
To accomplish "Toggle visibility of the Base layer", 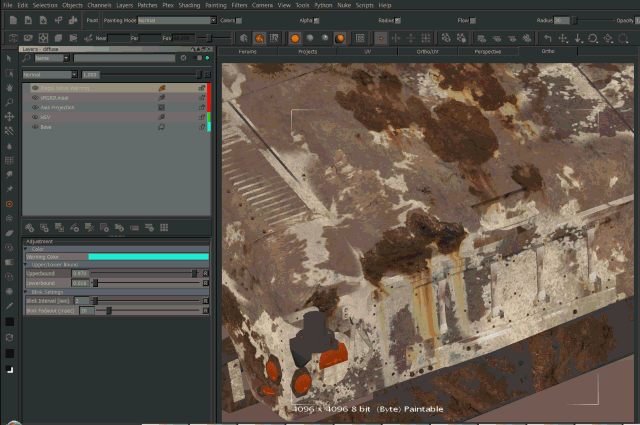I will pyautogui.click(x=35, y=127).
